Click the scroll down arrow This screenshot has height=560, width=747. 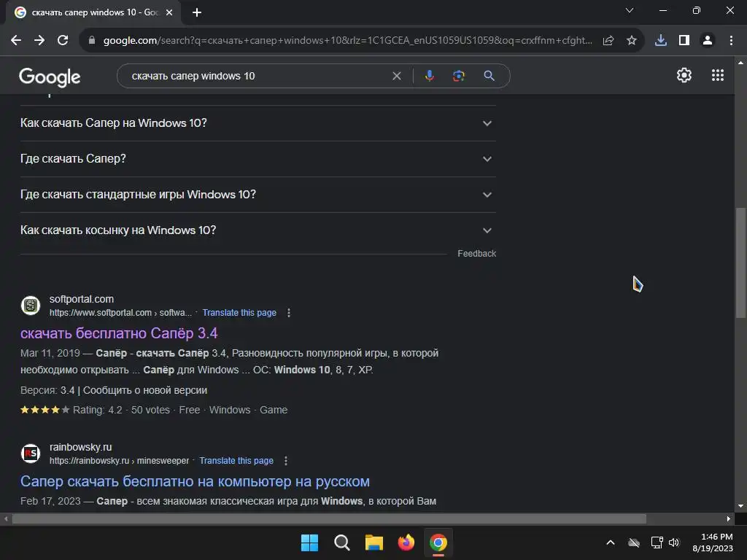[740, 506]
